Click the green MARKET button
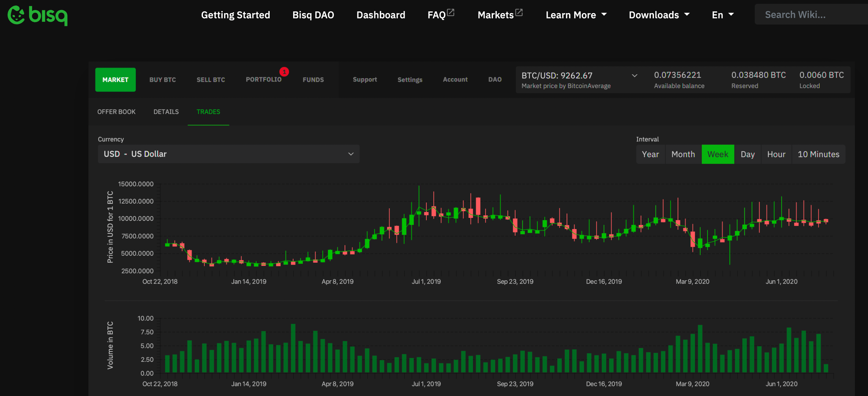 coord(115,79)
